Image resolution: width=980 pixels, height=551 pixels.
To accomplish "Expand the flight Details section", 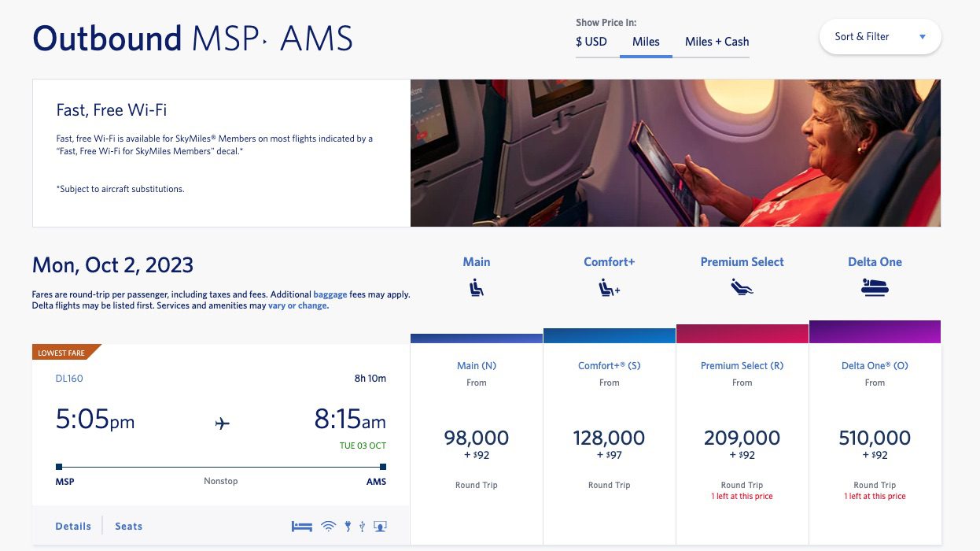I will pyautogui.click(x=73, y=526).
